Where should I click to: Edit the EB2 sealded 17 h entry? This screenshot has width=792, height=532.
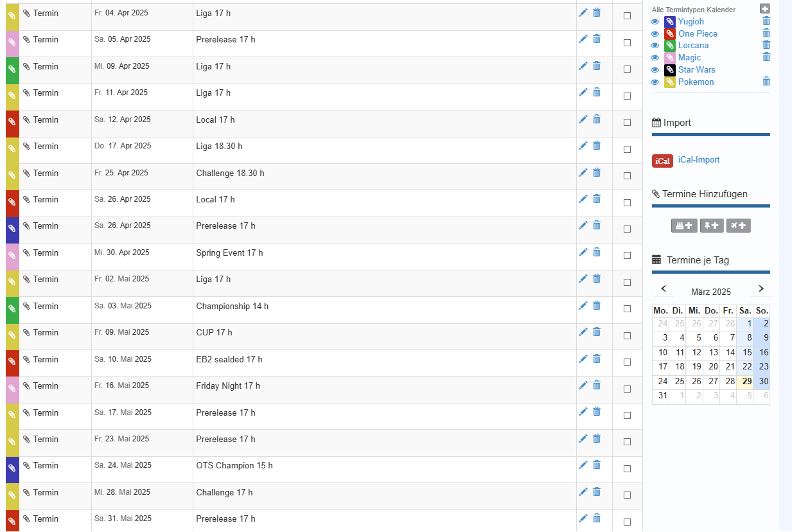point(583,359)
